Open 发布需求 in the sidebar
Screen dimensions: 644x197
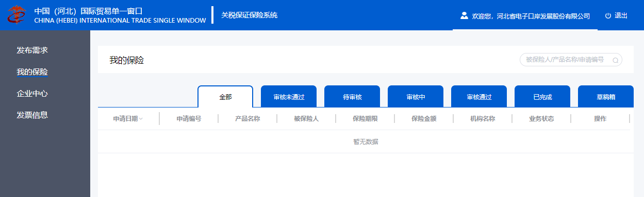32,50
